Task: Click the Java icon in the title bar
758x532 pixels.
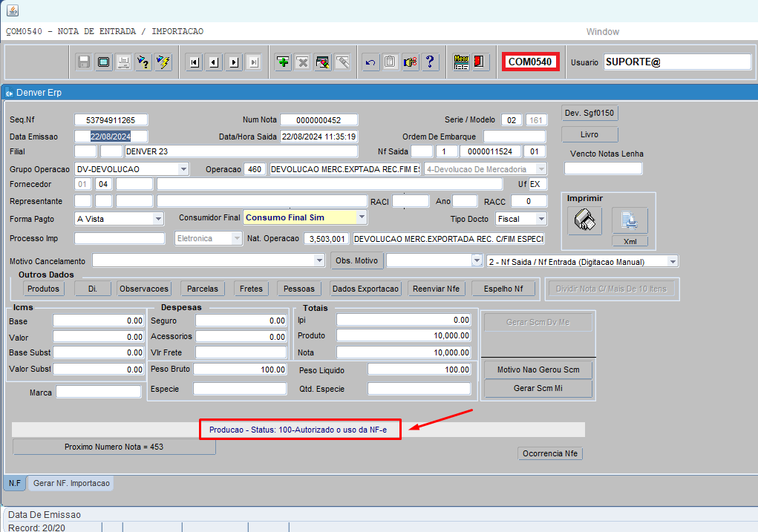Action: (x=13, y=10)
